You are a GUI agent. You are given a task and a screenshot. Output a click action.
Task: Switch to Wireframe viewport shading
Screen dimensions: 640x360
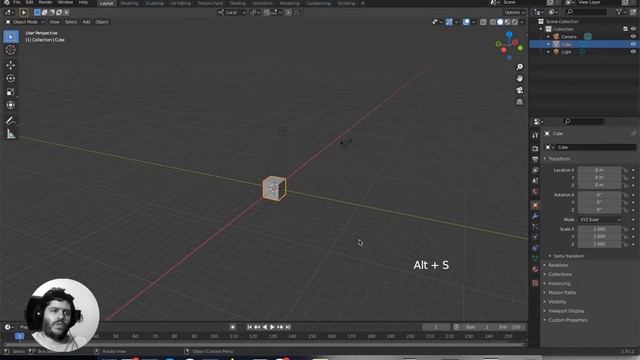pyautogui.click(x=493, y=22)
